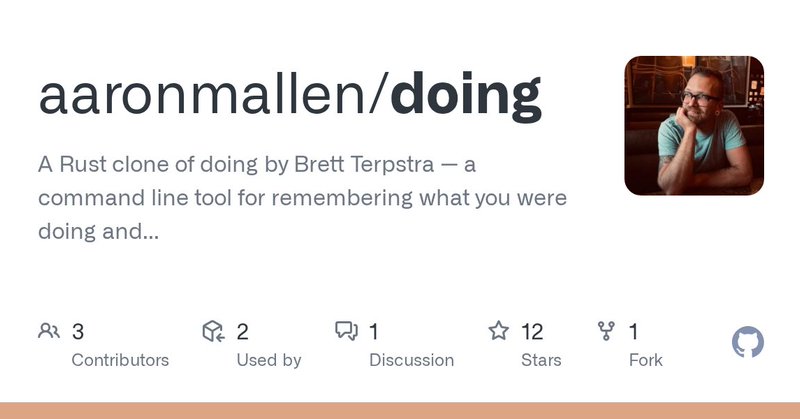Click the Contributors people icon

[x=49, y=331]
